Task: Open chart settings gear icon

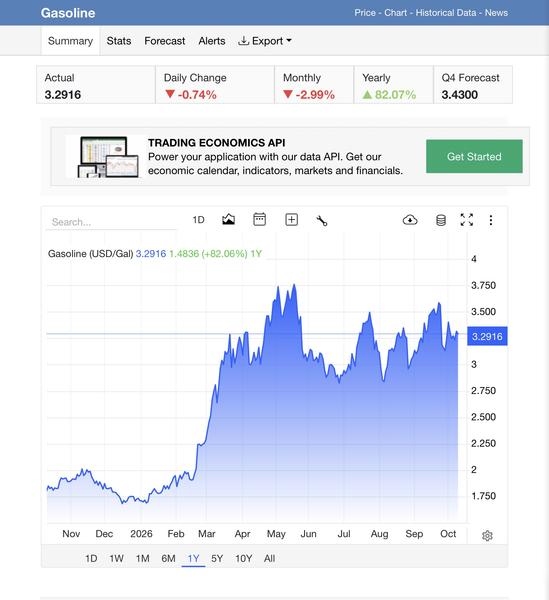Action: coord(487,535)
